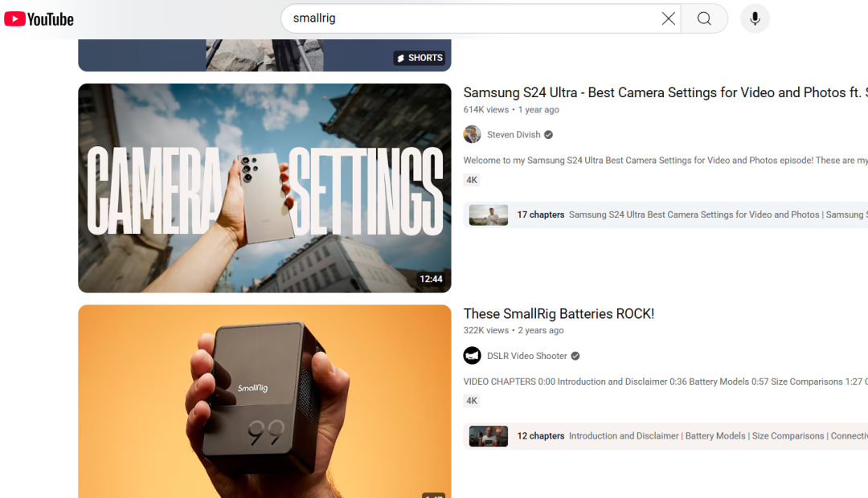Clear the search box with the X icon
Screen dimensions: 868x498
click(x=668, y=18)
